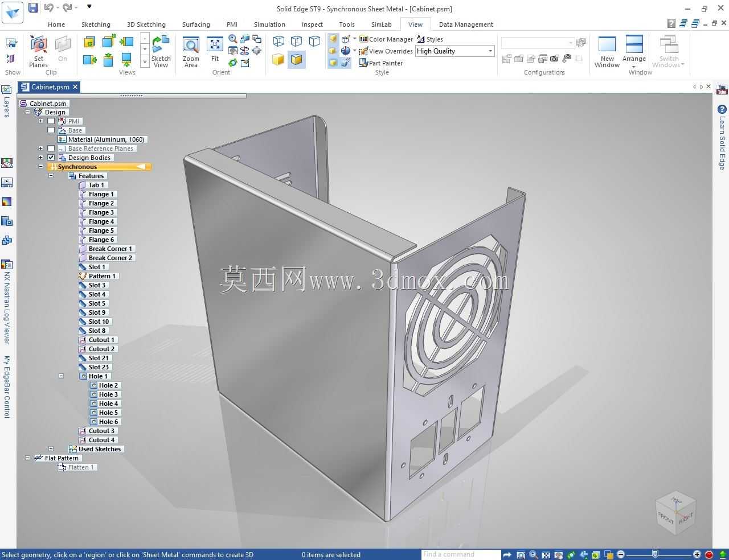This screenshot has height=560, width=729.
Task: Open the Styles dialog
Action: 430,39
